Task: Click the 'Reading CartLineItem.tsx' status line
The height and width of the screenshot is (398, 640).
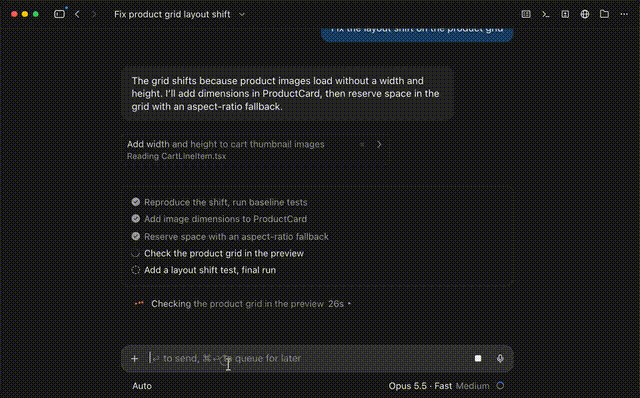Action: pos(176,156)
